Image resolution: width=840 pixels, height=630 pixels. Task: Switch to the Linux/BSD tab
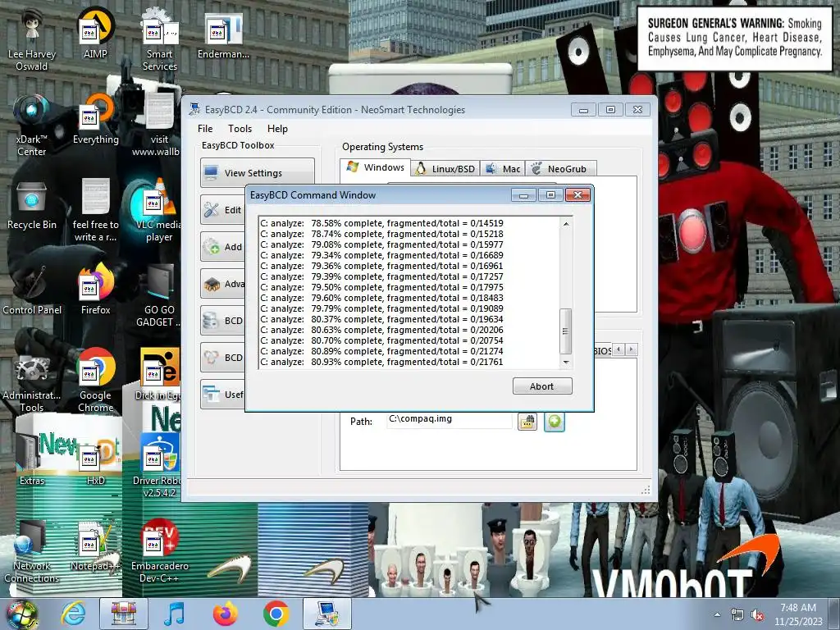point(445,169)
